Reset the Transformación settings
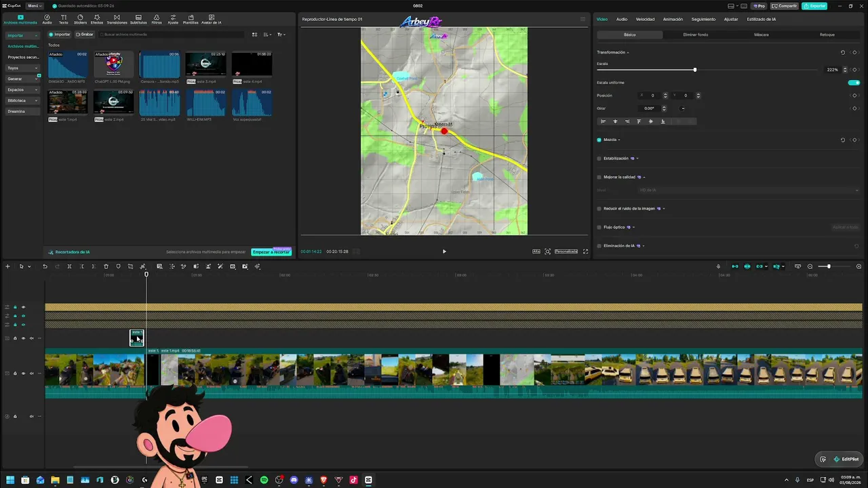The height and width of the screenshot is (488, 868). [x=843, y=52]
